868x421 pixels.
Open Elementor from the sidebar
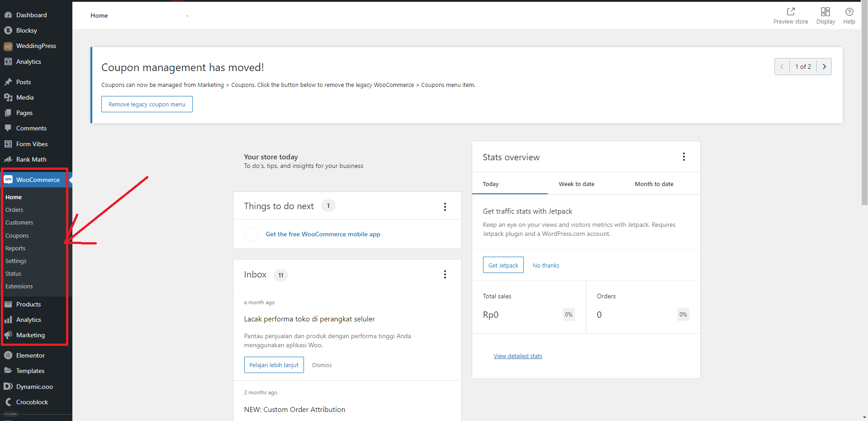[30, 355]
